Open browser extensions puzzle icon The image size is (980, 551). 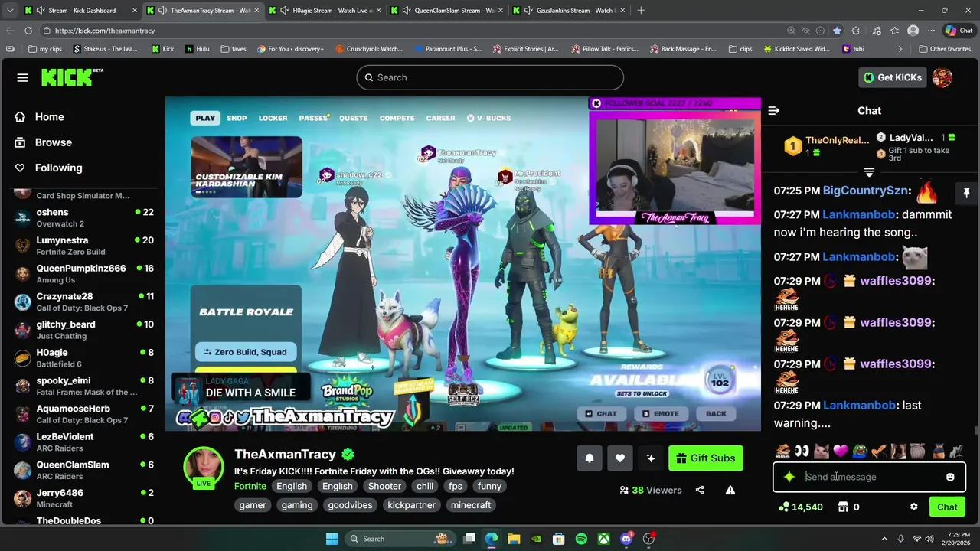tap(855, 31)
